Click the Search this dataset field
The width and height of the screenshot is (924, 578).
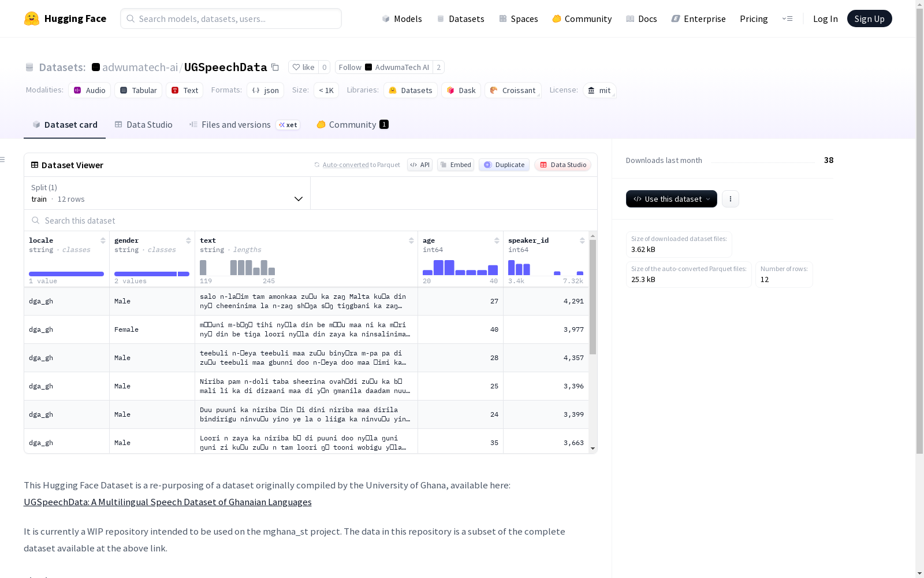(311, 220)
